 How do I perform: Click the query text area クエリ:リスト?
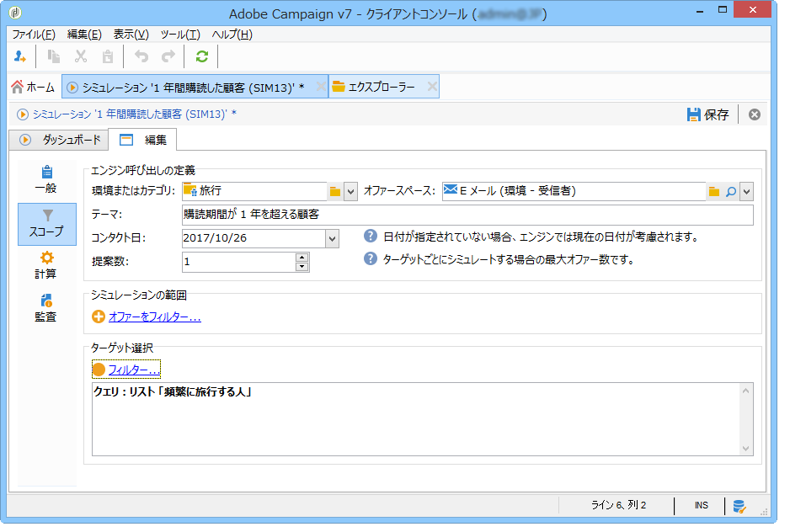pyautogui.click(x=416, y=419)
